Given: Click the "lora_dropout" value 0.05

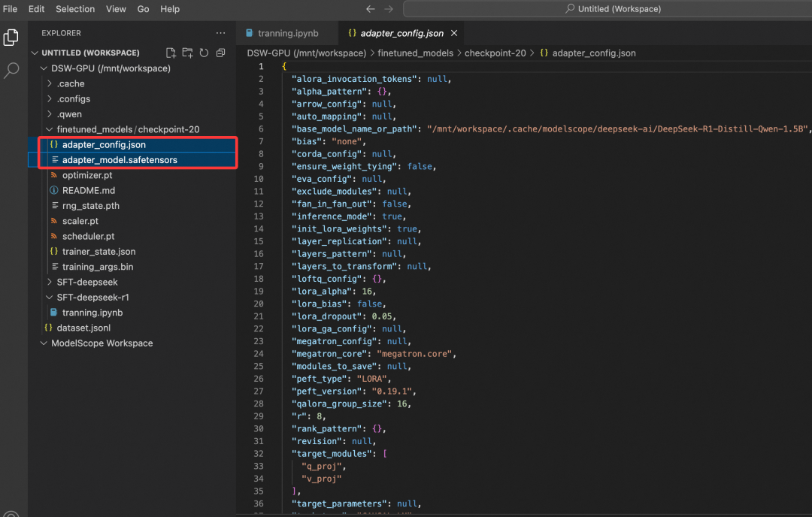Looking at the screenshot, I should pos(382,316).
